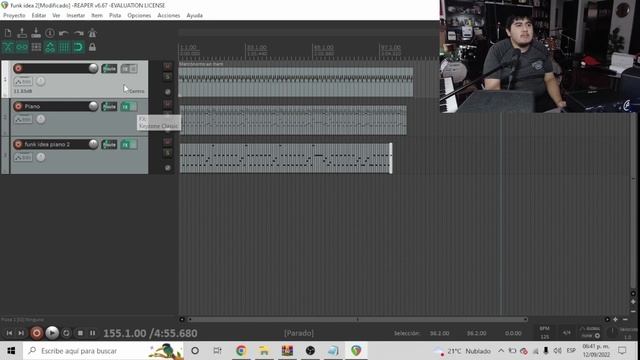
Task: Mute the first track with M button
Action: pyautogui.click(x=167, y=66)
